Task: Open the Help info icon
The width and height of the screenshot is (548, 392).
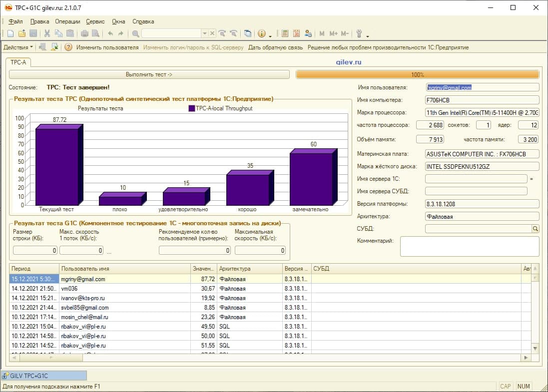Action: point(261,33)
